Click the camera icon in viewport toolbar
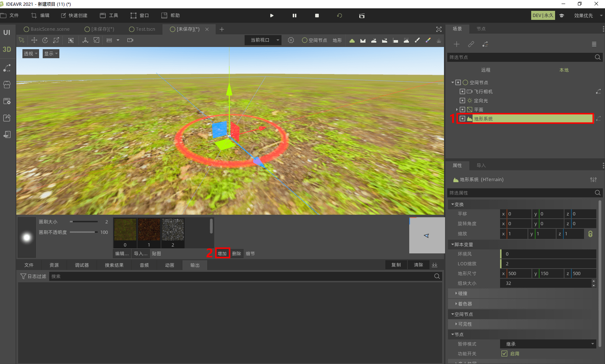 tap(130, 40)
